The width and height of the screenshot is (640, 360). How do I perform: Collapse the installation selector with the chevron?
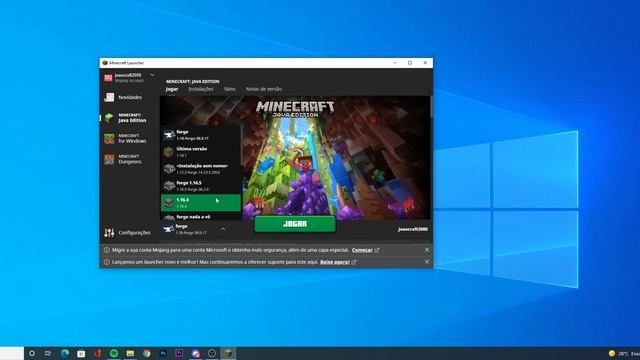pos(223,229)
